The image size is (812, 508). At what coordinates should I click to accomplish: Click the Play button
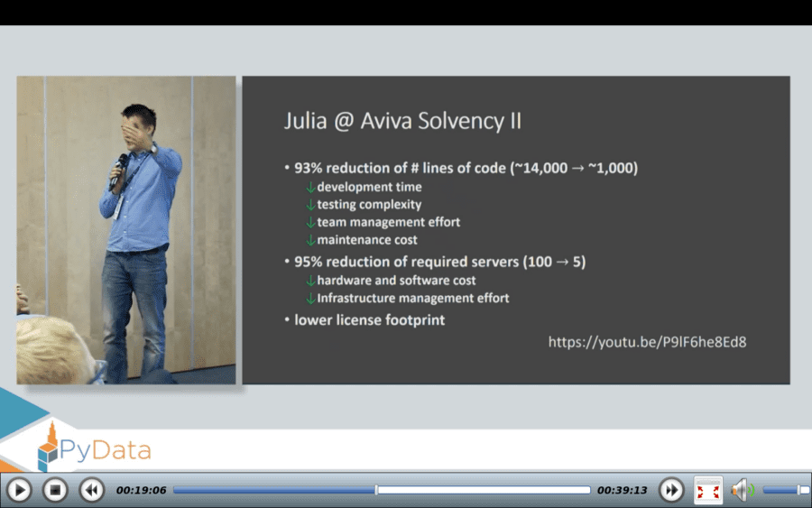point(20,490)
